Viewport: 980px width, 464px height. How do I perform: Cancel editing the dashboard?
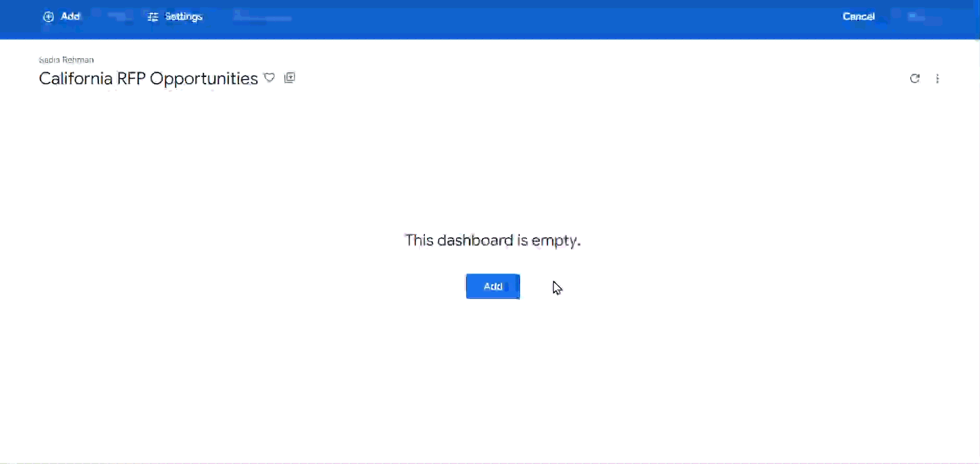click(859, 17)
